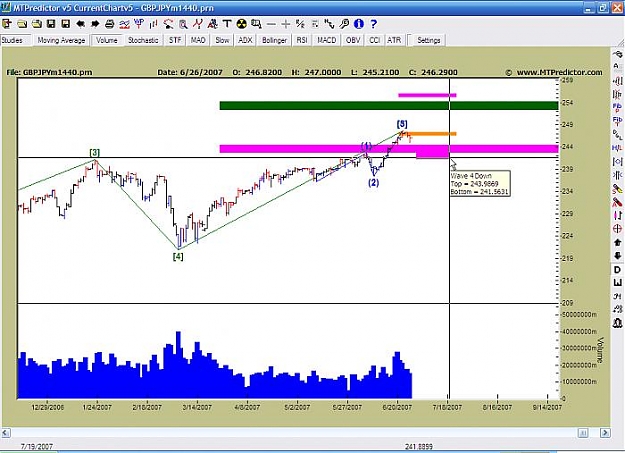Image resolution: width=625 pixels, height=453 pixels.
Task: Click the File: GBPJPYm1440.prn text
Action: (x=49, y=73)
